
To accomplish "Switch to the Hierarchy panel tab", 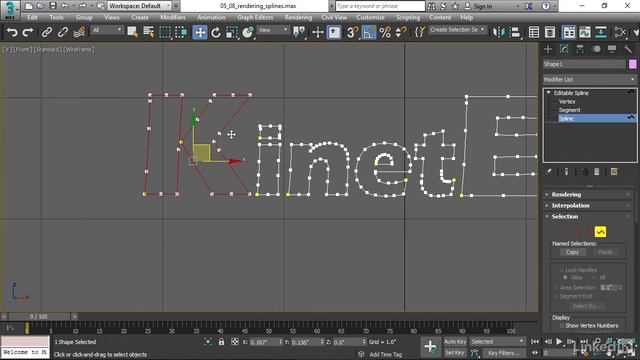I will [580, 49].
